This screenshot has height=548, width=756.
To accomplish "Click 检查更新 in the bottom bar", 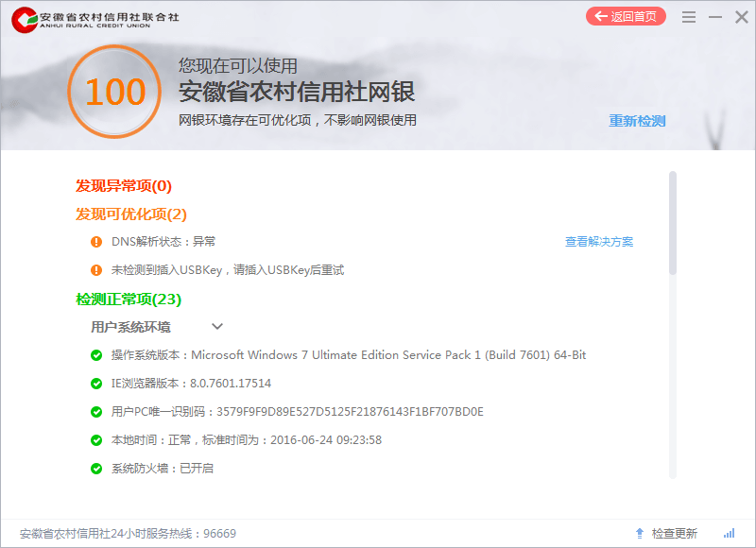I will click(x=674, y=534).
